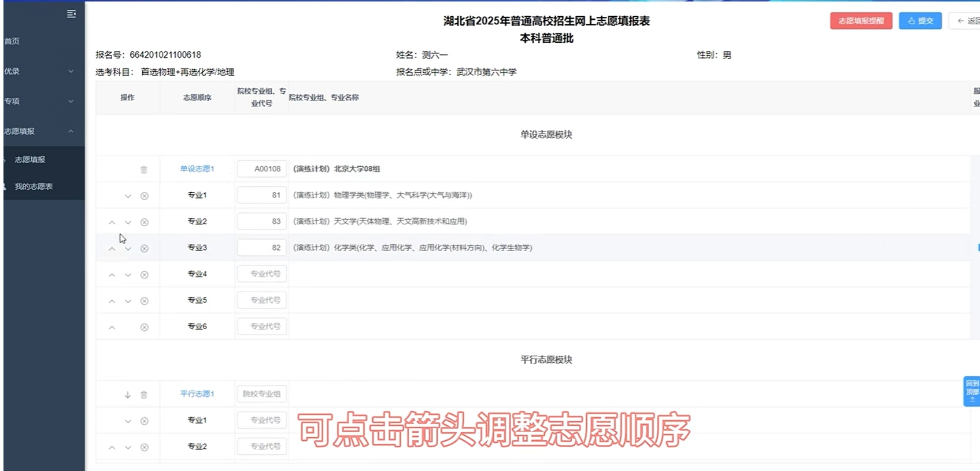Submit the form with the 提交 button
The image size is (980, 471).
pos(920,21)
